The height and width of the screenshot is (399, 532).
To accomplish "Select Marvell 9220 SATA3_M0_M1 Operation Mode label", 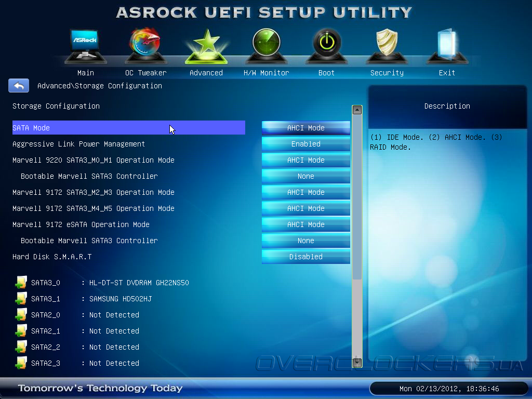I will pos(94,160).
